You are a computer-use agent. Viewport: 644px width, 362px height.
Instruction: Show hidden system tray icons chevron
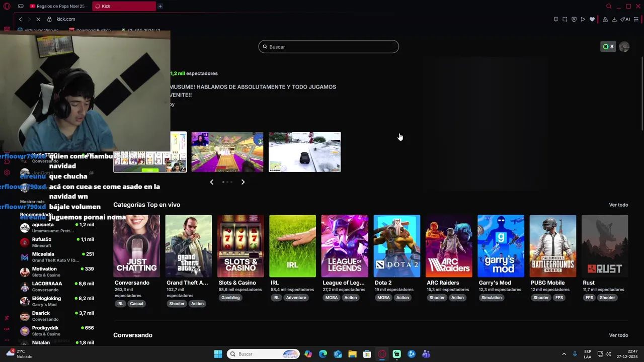coord(564,354)
